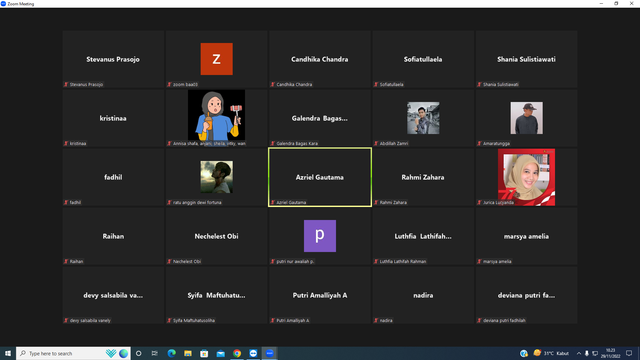Viewport: 640px width, 360px height.
Task: Click Jurica Lucyanda's profile photo
Action: coord(526,177)
